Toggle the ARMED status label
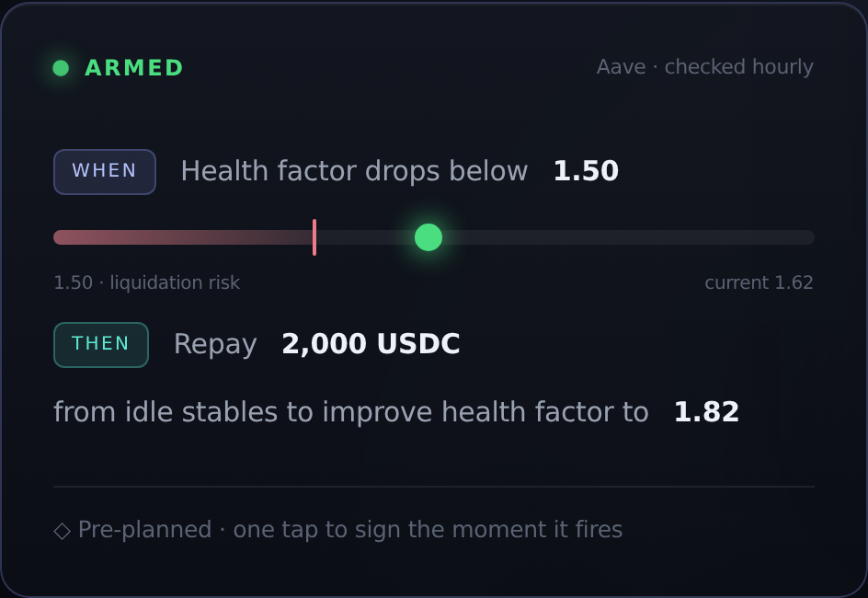 coord(133,68)
